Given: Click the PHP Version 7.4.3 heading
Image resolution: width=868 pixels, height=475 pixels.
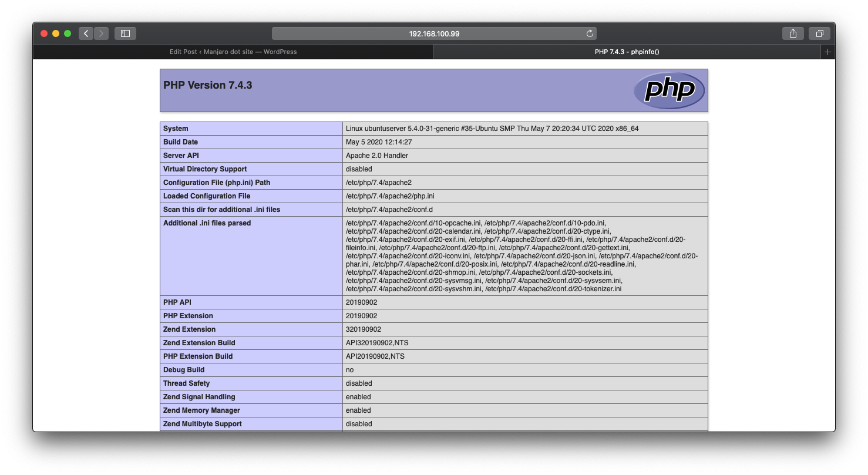Looking at the screenshot, I should (x=208, y=85).
